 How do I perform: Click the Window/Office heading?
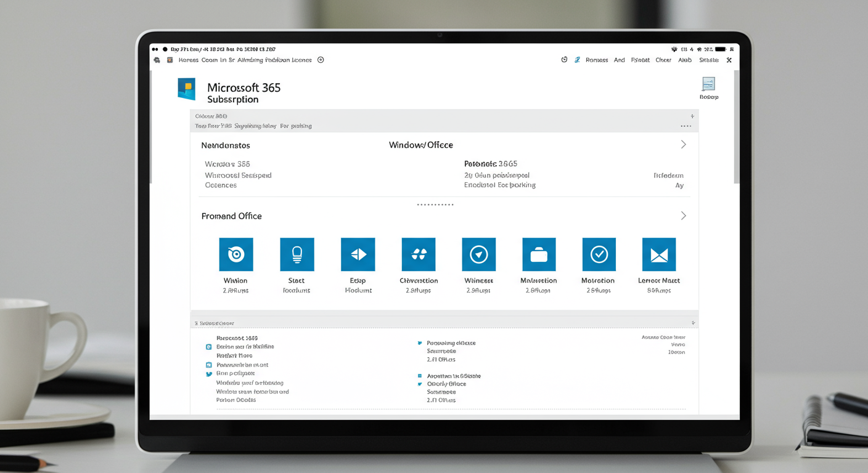point(421,145)
